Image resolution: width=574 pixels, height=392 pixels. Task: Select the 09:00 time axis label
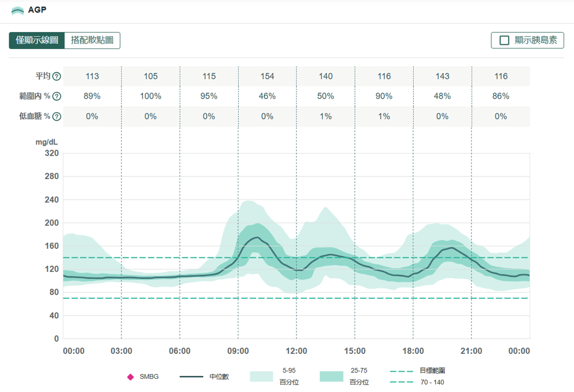coord(238,351)
